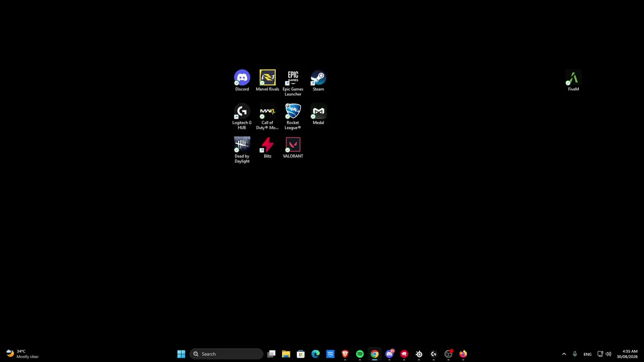Select the FiveM desktop shortcut
Viewport: 644px width, 362px height.
coord(573,81)
